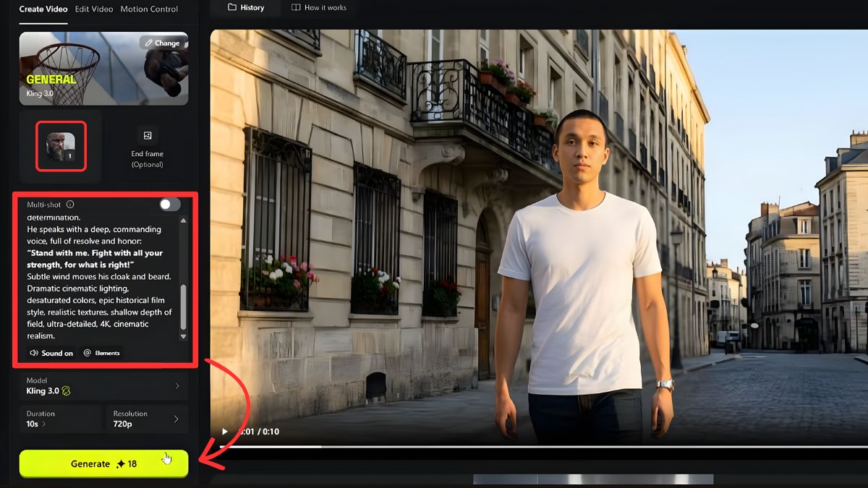Expand the Model Kling 3.0 selector
This screenshot has height=488, width=868.
point(103,386)
